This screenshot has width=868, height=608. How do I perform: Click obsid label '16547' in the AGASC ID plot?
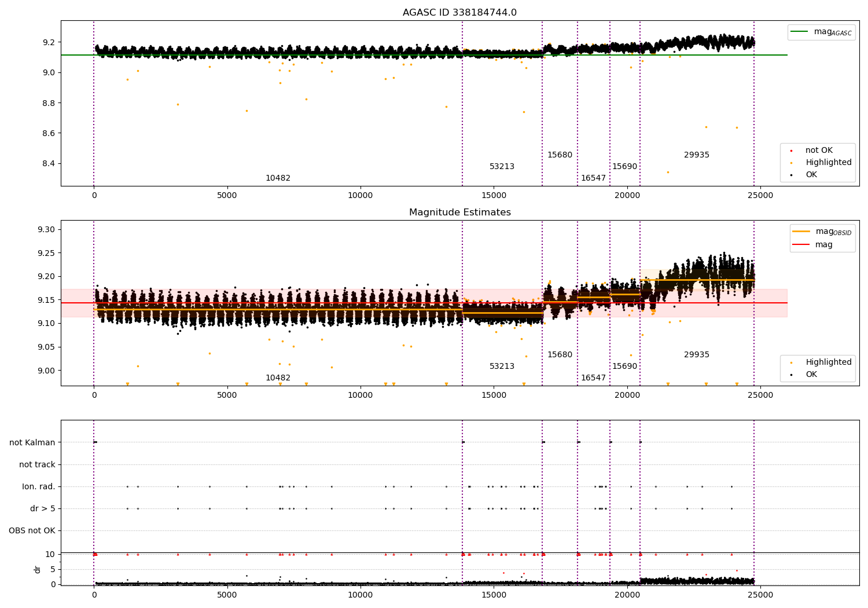pyautogui.click(x=593, y=178)
